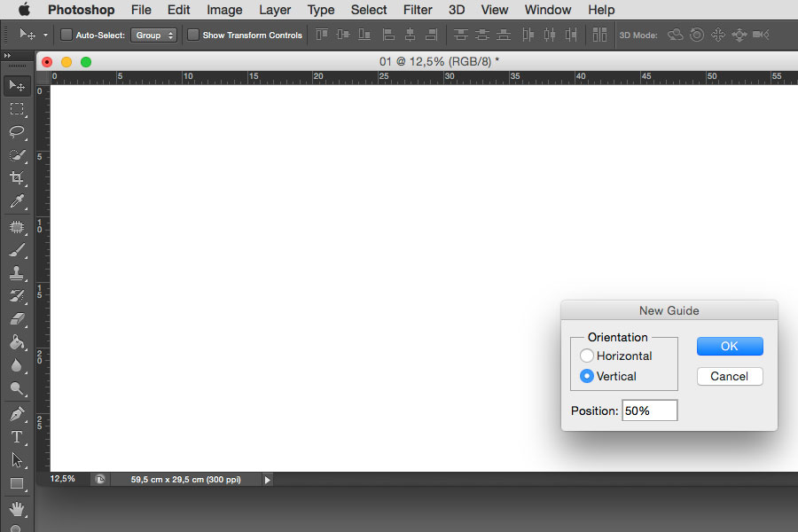Open the Auto-Select Group dropdown
Viewport: 798px width, 532px height.
(x=153, y=35)
